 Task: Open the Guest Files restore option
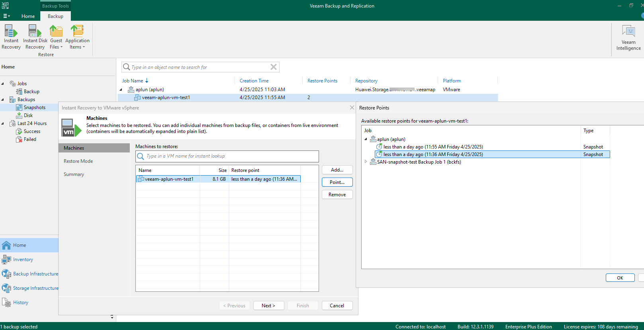(x=56, y=37)
